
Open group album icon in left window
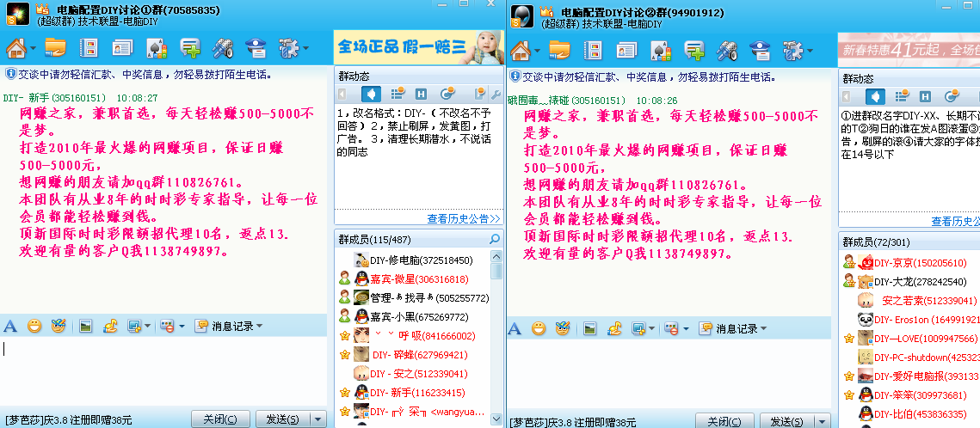pos(88,47)
